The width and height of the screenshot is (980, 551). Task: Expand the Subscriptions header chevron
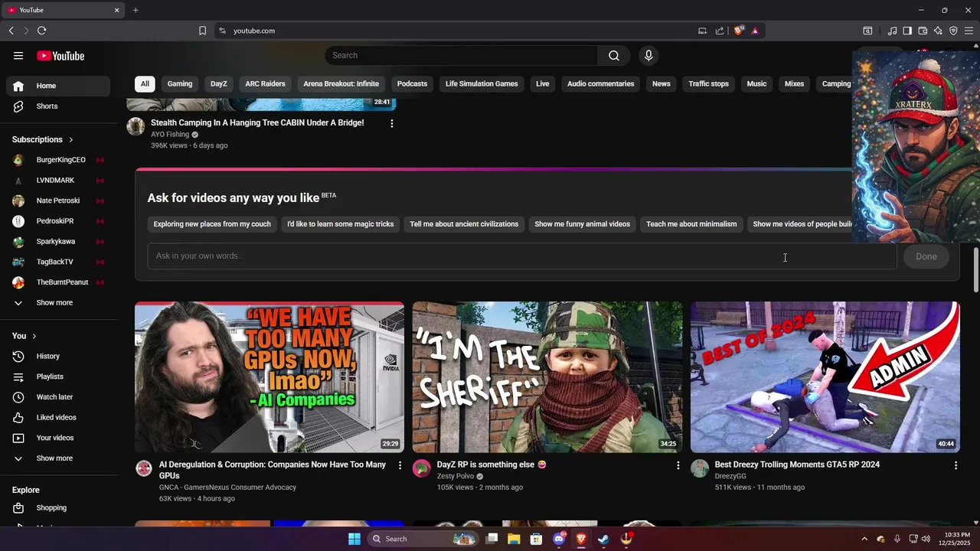(71, 139)
